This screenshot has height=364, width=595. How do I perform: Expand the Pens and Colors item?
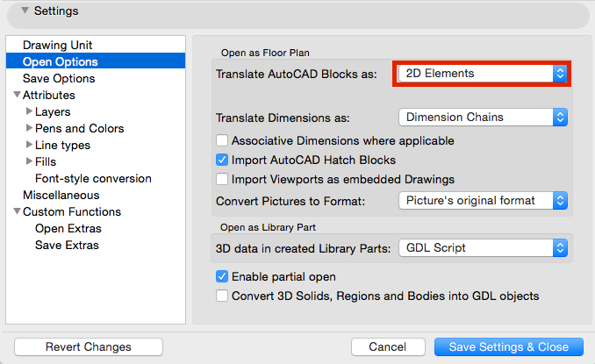tap(30, 128)
